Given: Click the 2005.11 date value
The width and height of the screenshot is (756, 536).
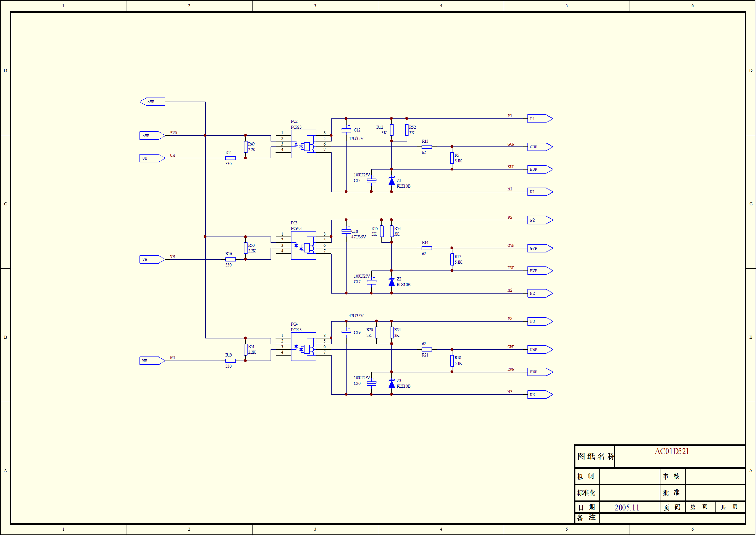Looking at the screenshot, I should (627, 508).
